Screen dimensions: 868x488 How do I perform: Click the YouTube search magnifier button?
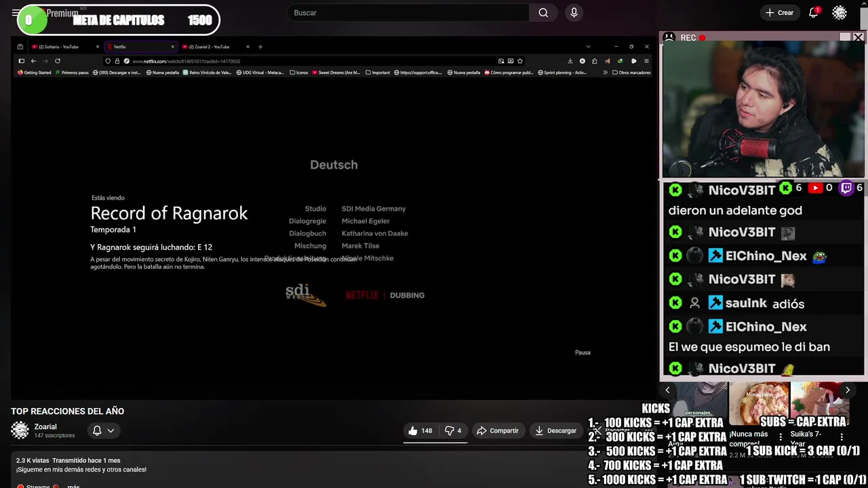(543, 13)
